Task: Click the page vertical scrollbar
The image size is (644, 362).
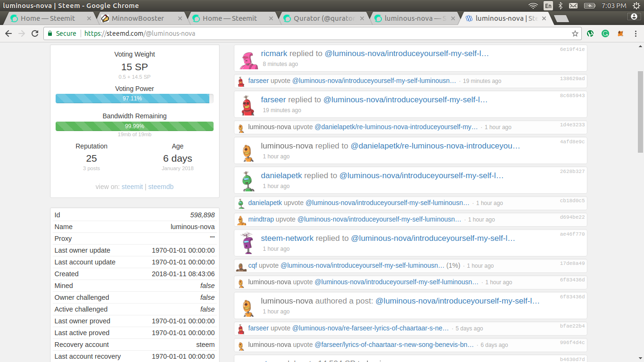Action: [x=640, y=112]
